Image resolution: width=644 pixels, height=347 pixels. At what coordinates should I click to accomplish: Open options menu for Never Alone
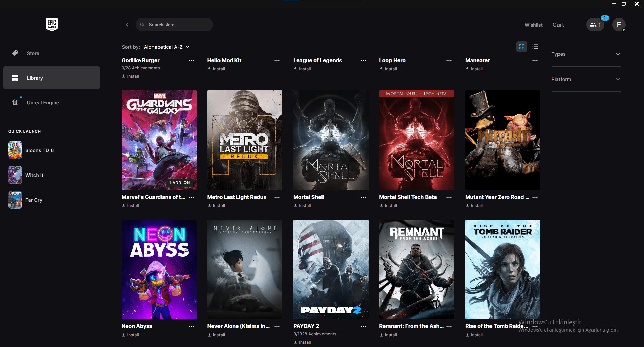[x=277, y=327]
